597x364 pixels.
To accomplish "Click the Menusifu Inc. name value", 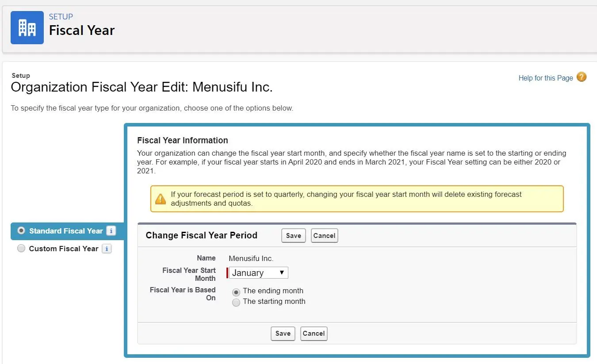I will click(251, 258).
